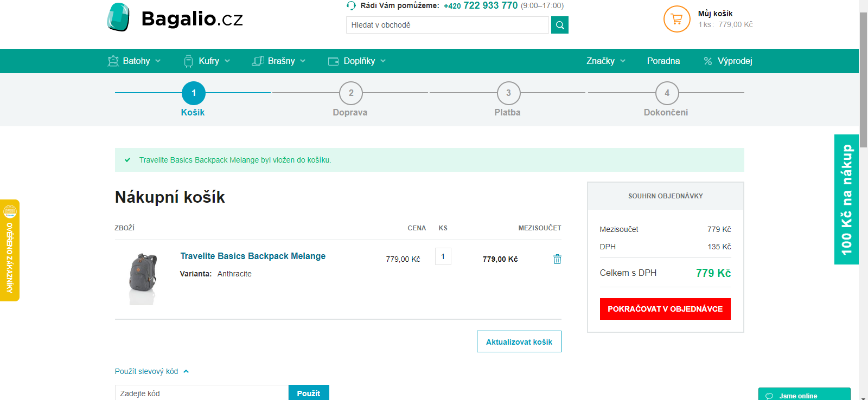Click the backpack icon next to Batohy
The height and width of the screenshot is (400, 868).
[113, 61]
